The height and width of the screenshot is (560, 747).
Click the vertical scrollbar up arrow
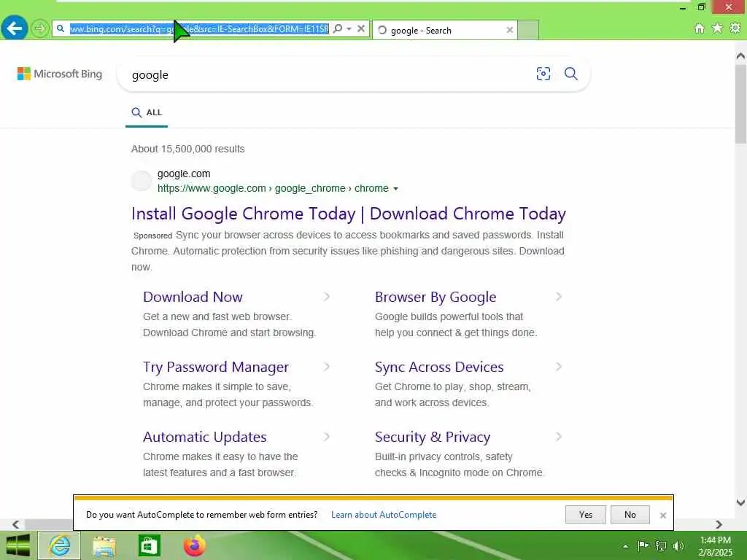pos(740,56)
